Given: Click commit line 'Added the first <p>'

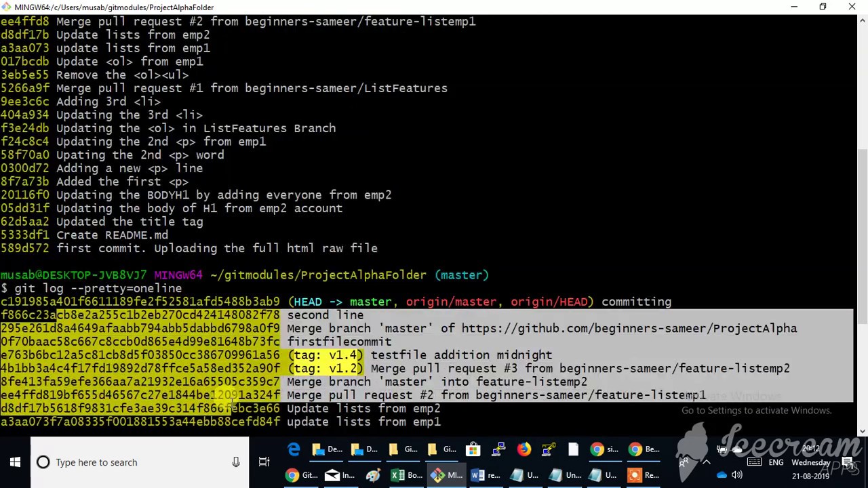Looking at the screenshot, I should (95, 182).
